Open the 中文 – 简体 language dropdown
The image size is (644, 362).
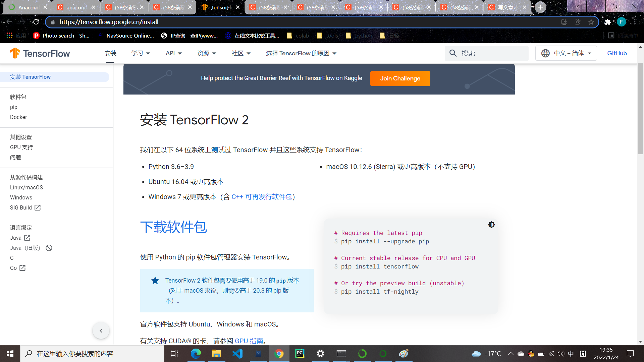click(566, 53)
